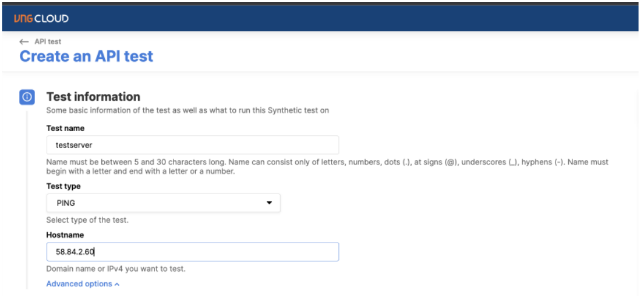This screenshot has height=299, width=644.
Task: Click into the Hostname input field
Action: tap(192, 252)
